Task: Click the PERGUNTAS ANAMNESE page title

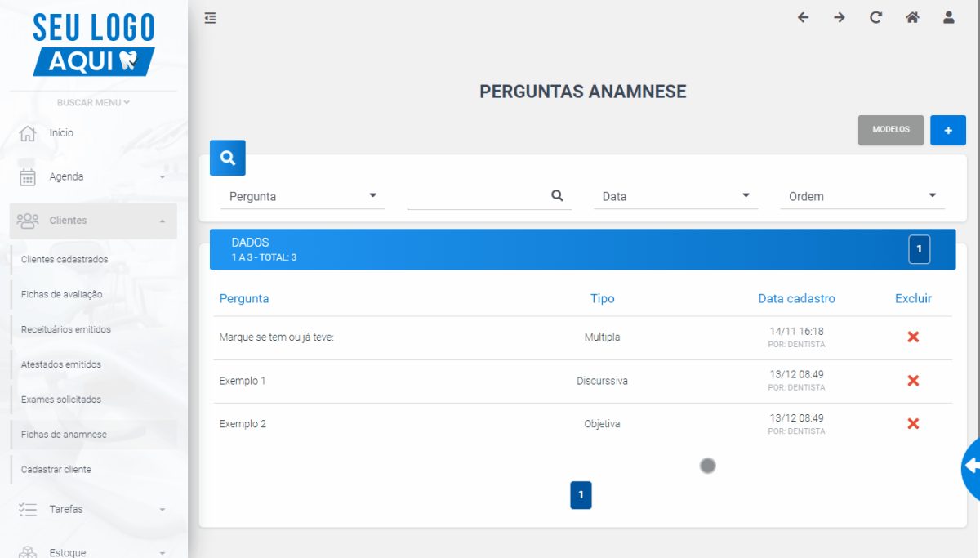Action: pyautogui.click(x=582, y=92)
